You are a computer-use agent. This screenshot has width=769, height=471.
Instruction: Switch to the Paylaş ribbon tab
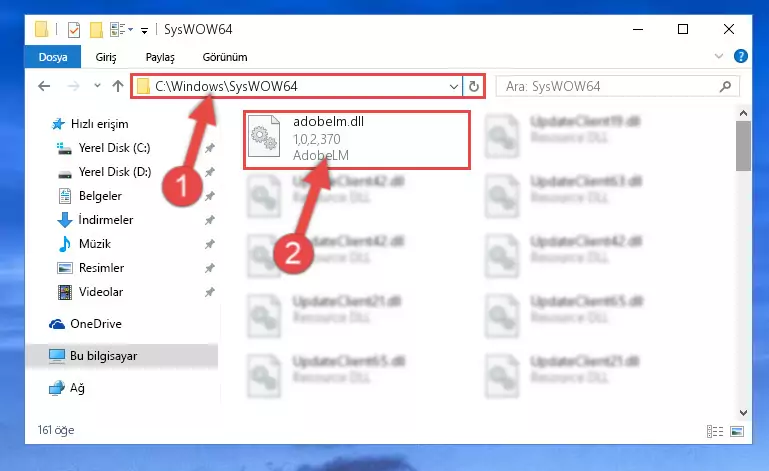click(x=160, y=57)
